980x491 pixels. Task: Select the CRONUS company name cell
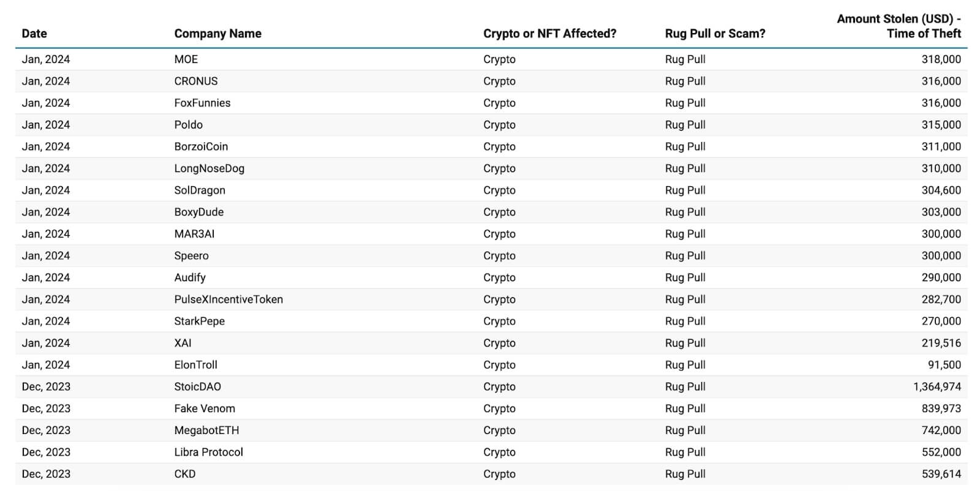[196, 81]
